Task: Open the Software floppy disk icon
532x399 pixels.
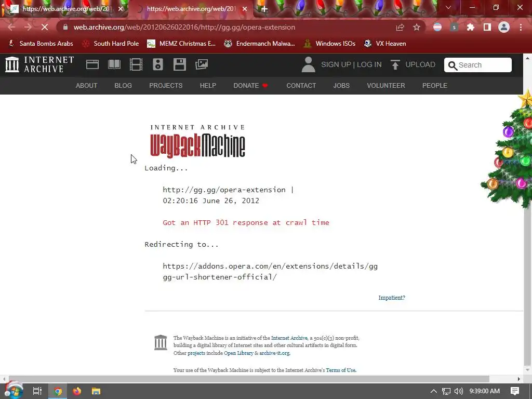Action: pyautogui.click(x=179, y=64)
